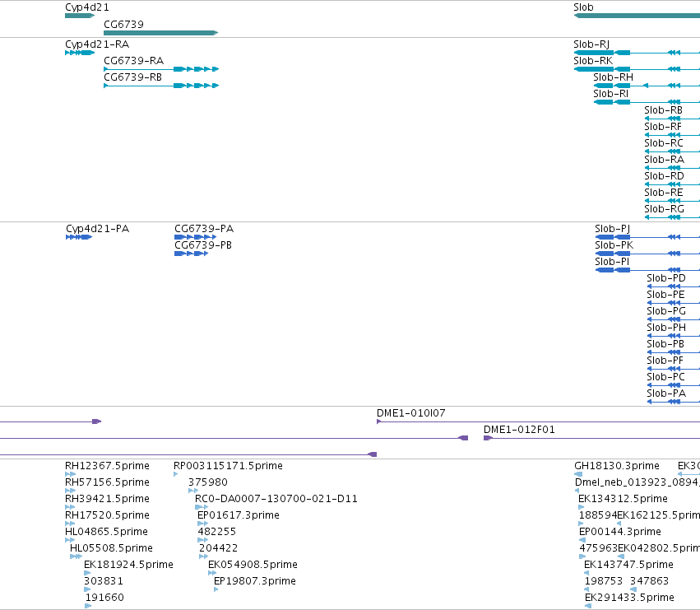Select the RH17520.5prime EST label
This screenshot has width=700, height=610.
click(107, 515)
